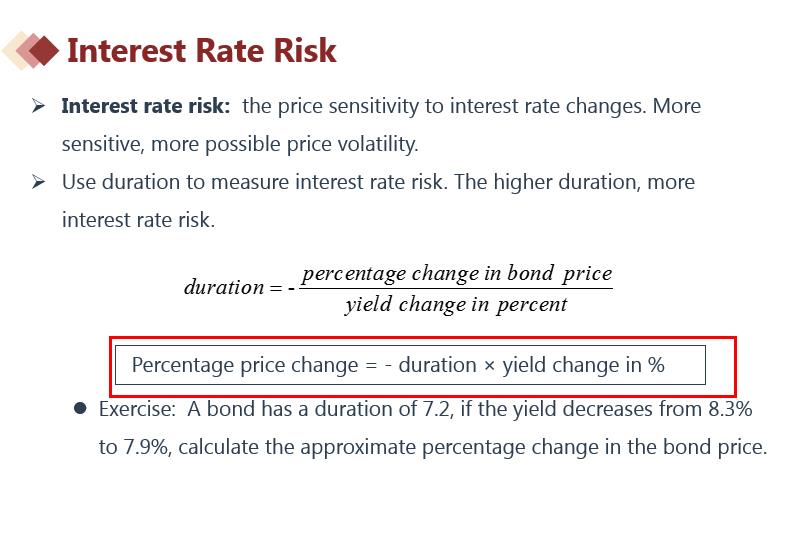
Task: Click the "Percentage price change" formula text box
Action: coord(410,365)
